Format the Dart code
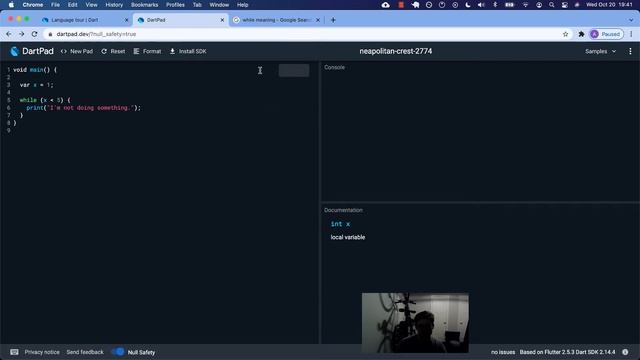640x360 pixels. [147, 51]
